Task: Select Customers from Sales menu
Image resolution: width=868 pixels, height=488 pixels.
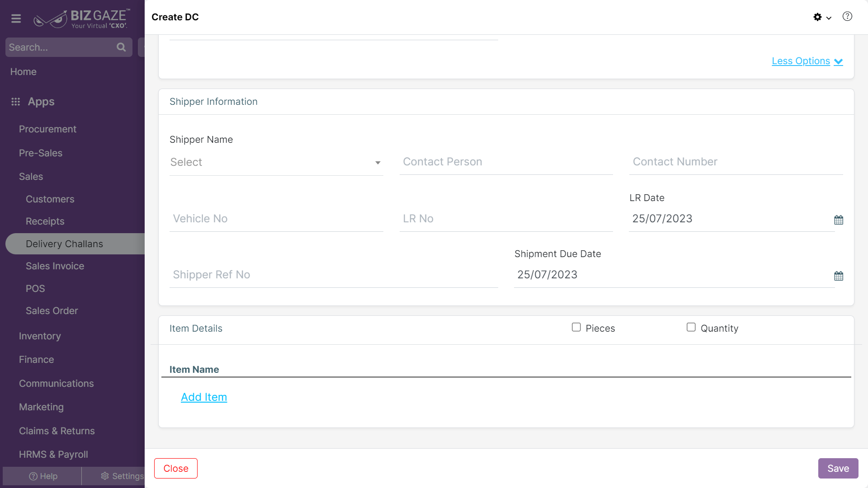Action: 50,199
